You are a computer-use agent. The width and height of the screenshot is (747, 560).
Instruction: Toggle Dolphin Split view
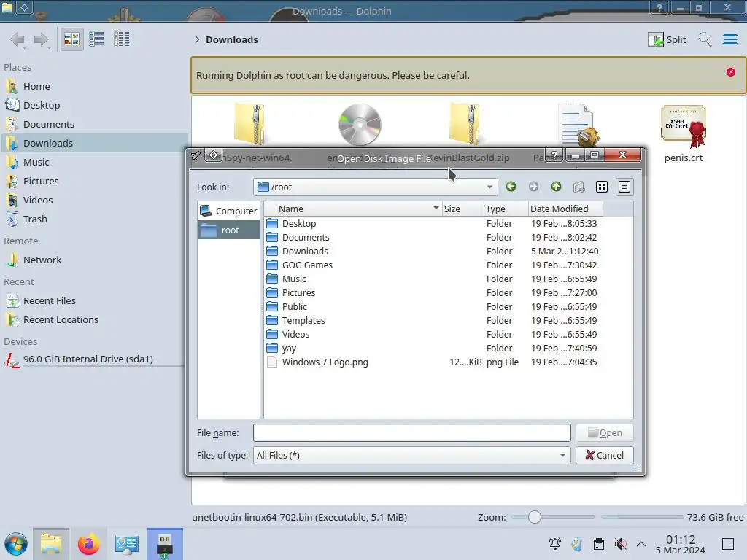[667, 39]
